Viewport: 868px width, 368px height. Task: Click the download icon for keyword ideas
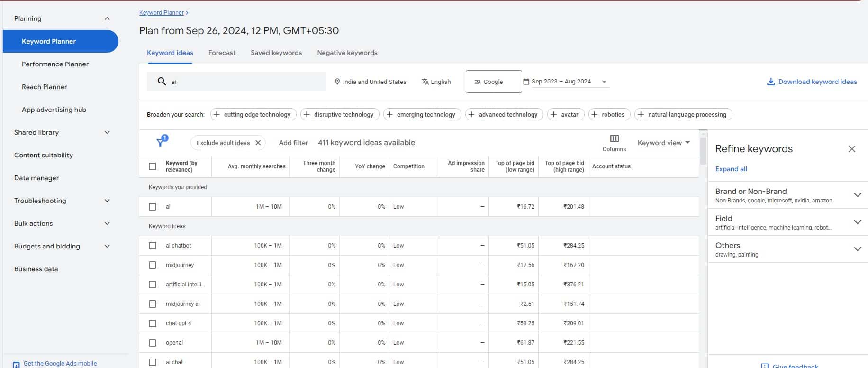(771, 82)
